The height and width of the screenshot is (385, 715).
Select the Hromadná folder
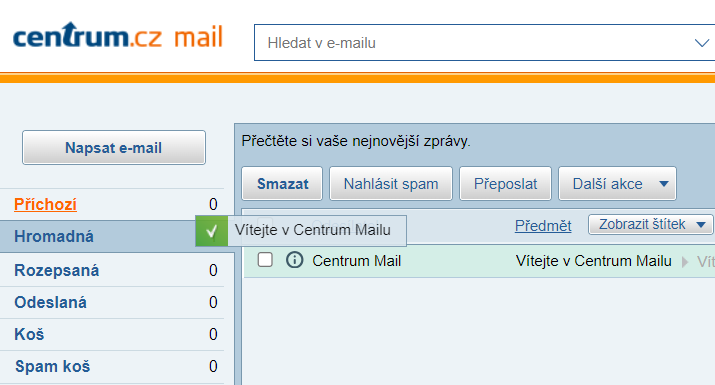(x=54, y=236)
